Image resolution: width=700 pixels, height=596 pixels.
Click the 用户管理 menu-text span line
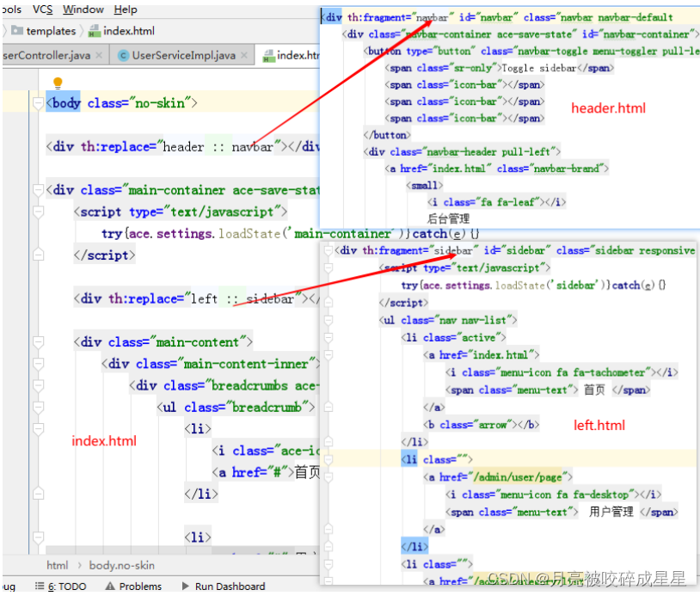click(562, 512)
